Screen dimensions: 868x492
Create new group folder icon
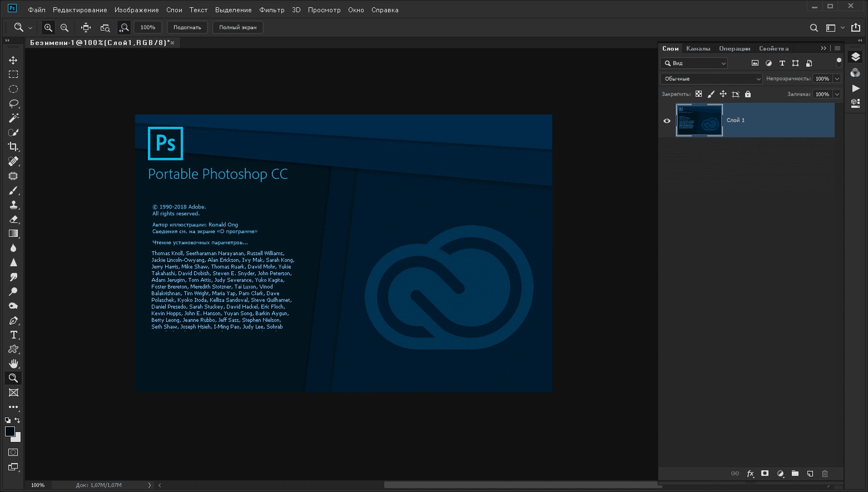point(795,474)
